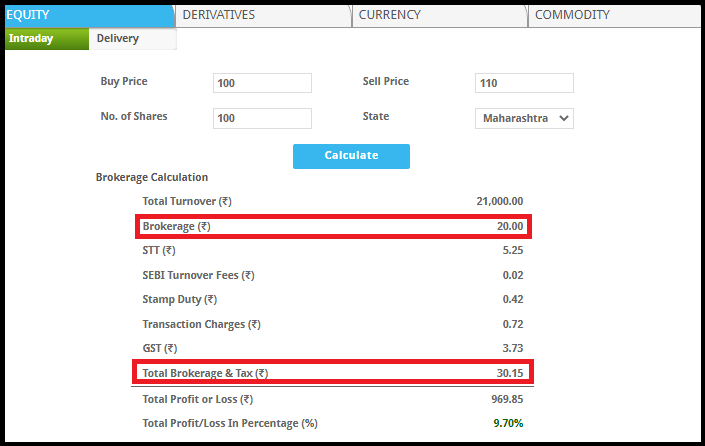Click the No. of Shares field
Screen dimensions: 705x446
click(262, 118)
